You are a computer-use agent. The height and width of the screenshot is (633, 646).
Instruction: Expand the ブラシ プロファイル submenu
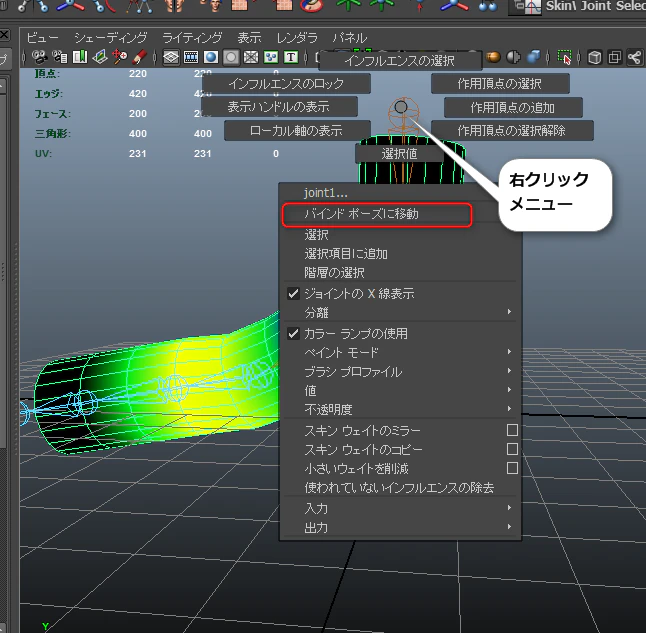pos(398,372)
